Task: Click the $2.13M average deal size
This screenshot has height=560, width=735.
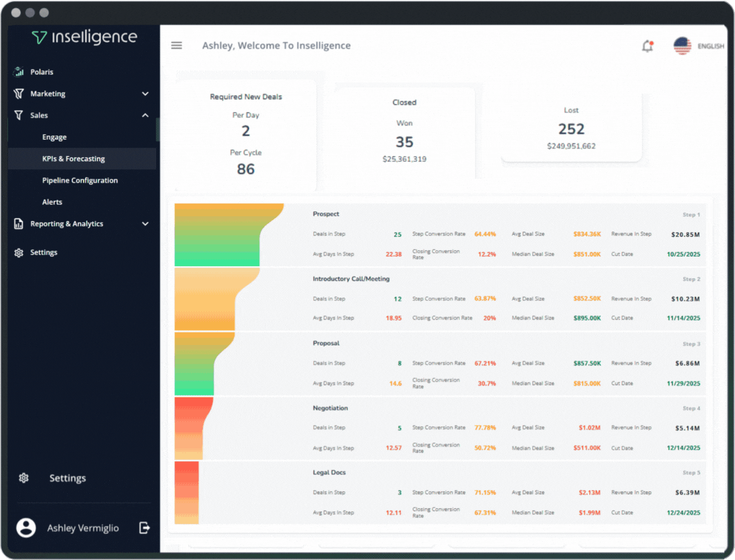Action: click(x=589, y=492)
